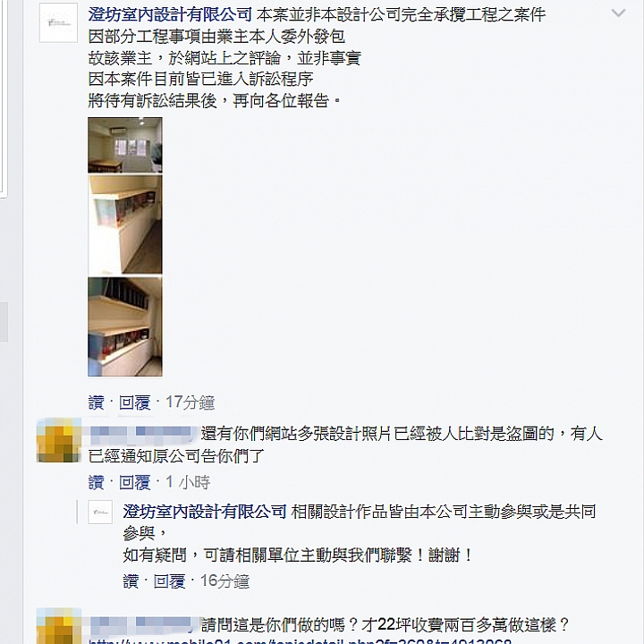Like the top comment posted 17分鐘 ago
644x644 pixels.
(96, 402)
